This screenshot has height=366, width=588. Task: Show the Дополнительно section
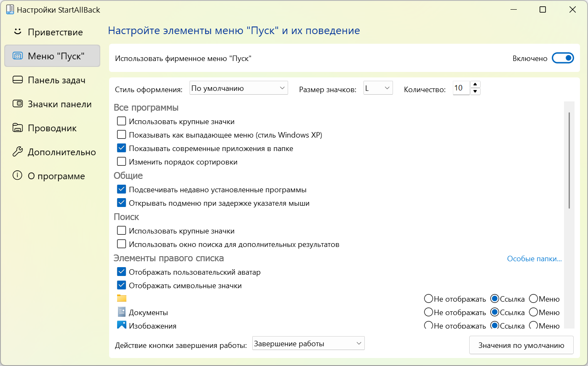(x=52, y=152)
